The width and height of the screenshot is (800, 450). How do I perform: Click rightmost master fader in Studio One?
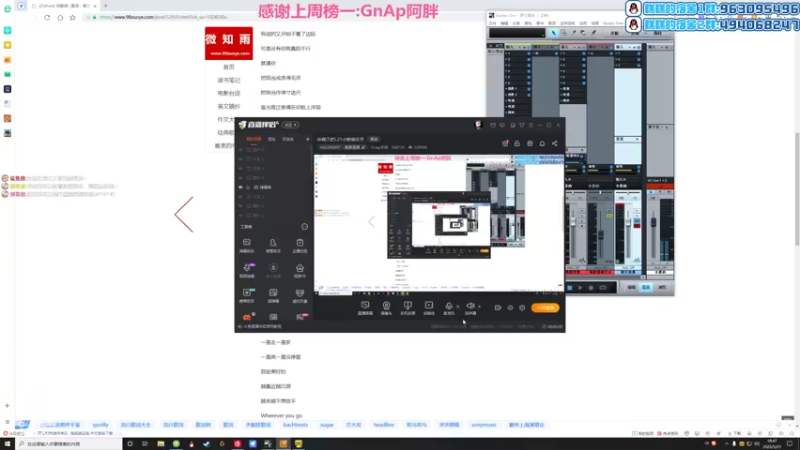(654, 222)
